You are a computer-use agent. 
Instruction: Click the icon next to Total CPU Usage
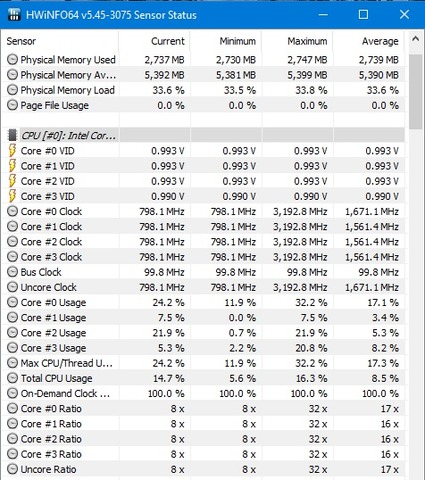point(12,378)
